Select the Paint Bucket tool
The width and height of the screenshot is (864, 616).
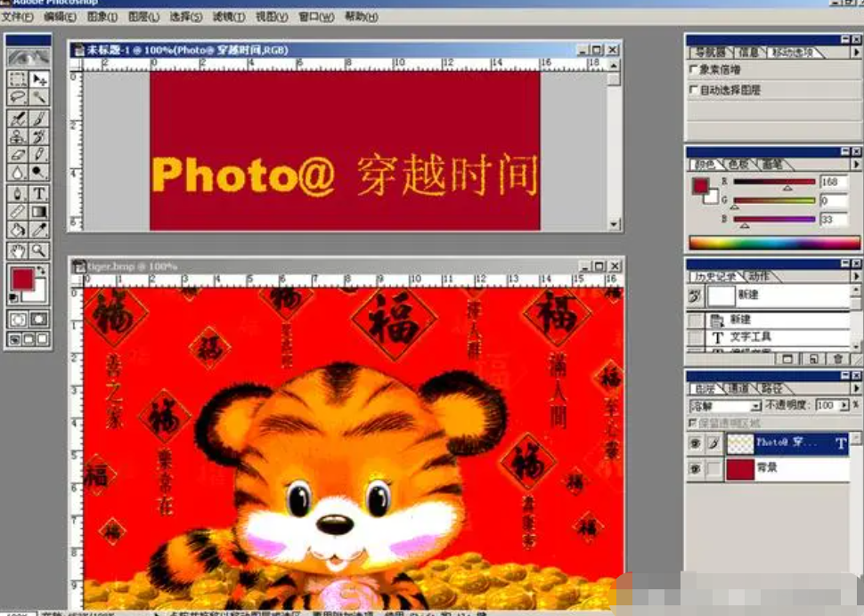point(18,231)
